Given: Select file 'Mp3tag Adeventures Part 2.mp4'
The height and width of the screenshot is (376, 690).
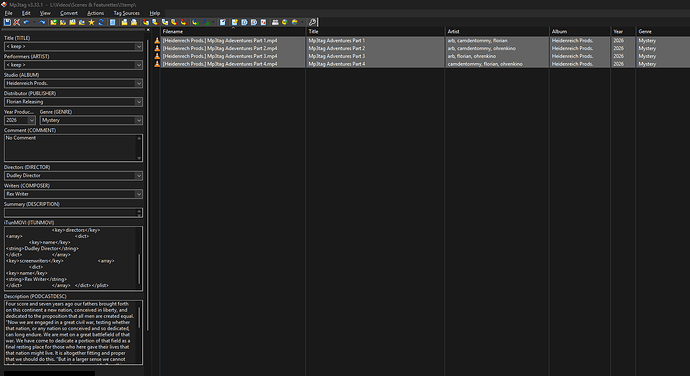Looking at the screenshot, I should pos(232,48).
